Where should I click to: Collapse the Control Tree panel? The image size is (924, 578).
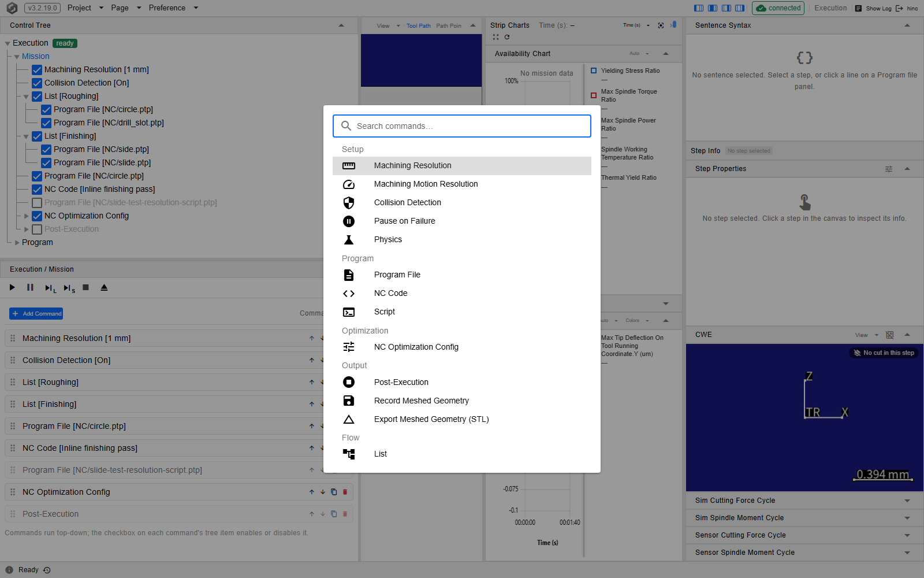(341, 25)
